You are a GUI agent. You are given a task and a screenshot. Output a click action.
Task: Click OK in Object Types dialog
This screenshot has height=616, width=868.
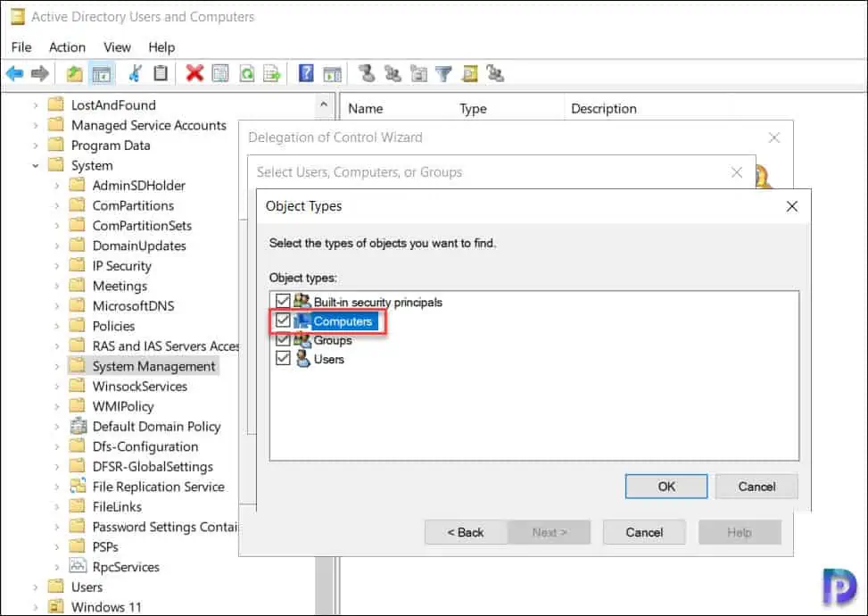click(x=666, y=487)
